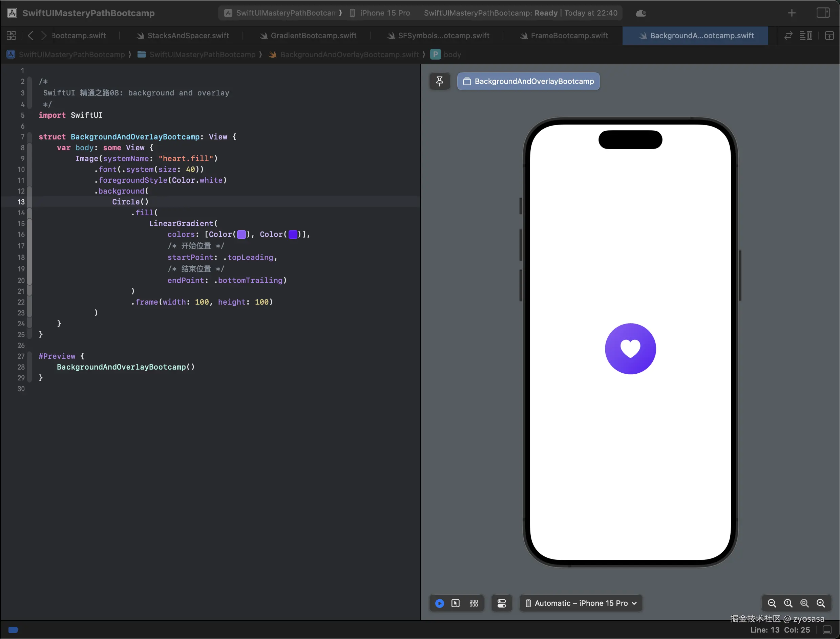Open preview variants grid
The image size is (840, 639).
[x=474, y=603]
